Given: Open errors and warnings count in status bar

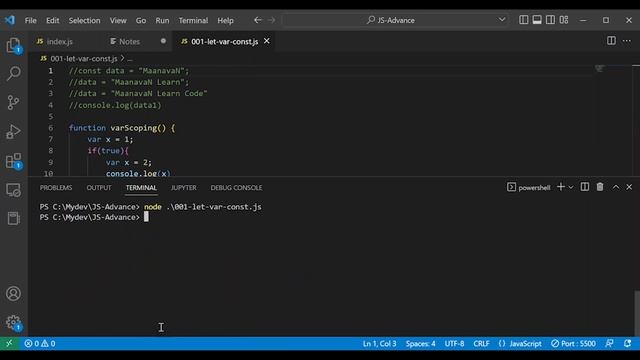Looking at the screenshot, I should 40,343.
